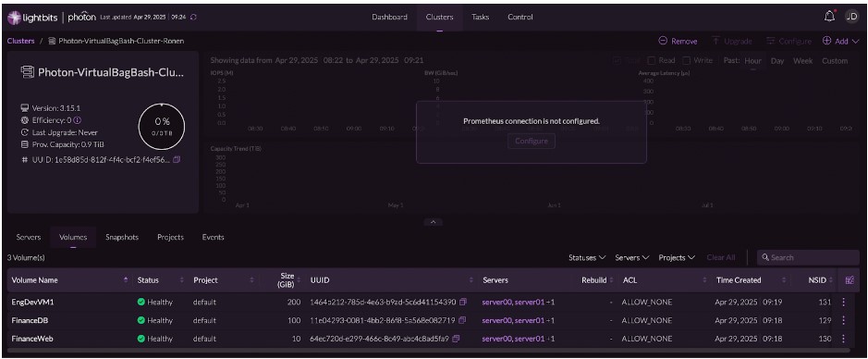Select the Week time range
This screenshot has height=359, width=868.
[802, 61]
